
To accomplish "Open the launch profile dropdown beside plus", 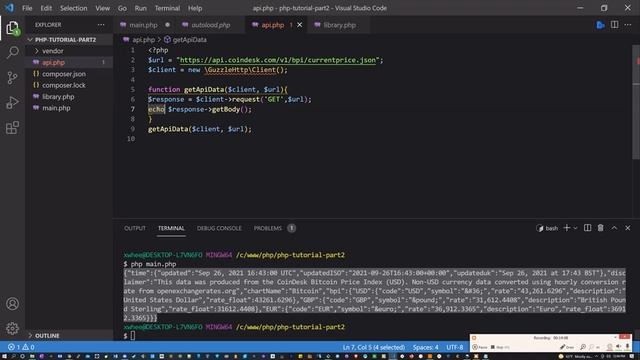I will pos(576,228).
